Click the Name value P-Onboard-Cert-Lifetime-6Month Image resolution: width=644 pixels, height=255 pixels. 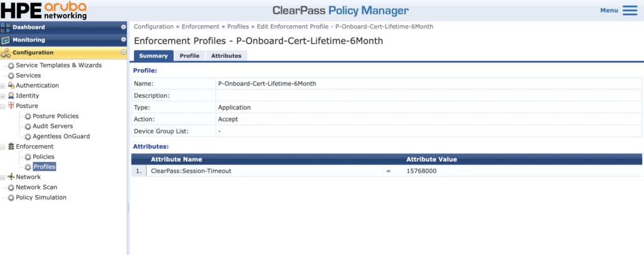click(267, 84)
